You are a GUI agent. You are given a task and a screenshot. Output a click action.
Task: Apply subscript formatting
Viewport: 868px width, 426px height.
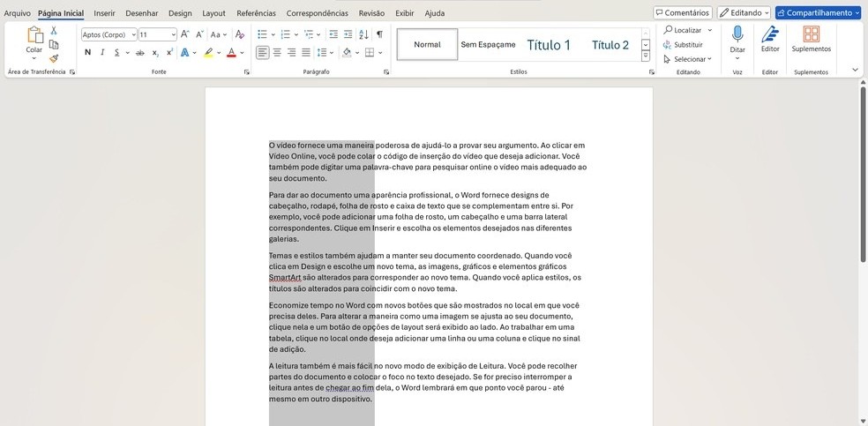click(156, 53)
